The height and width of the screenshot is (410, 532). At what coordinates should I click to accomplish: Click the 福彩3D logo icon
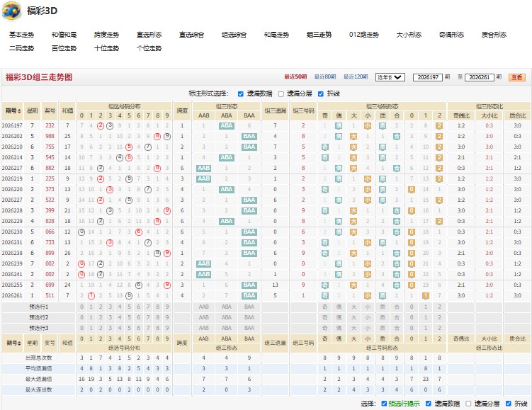tap(12, 11)
